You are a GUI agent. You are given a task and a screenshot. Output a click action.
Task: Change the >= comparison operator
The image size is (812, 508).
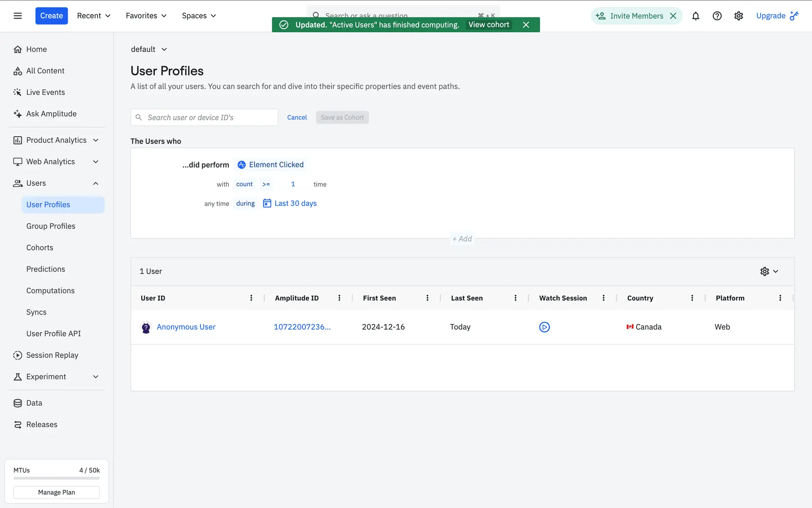point(266,184)
